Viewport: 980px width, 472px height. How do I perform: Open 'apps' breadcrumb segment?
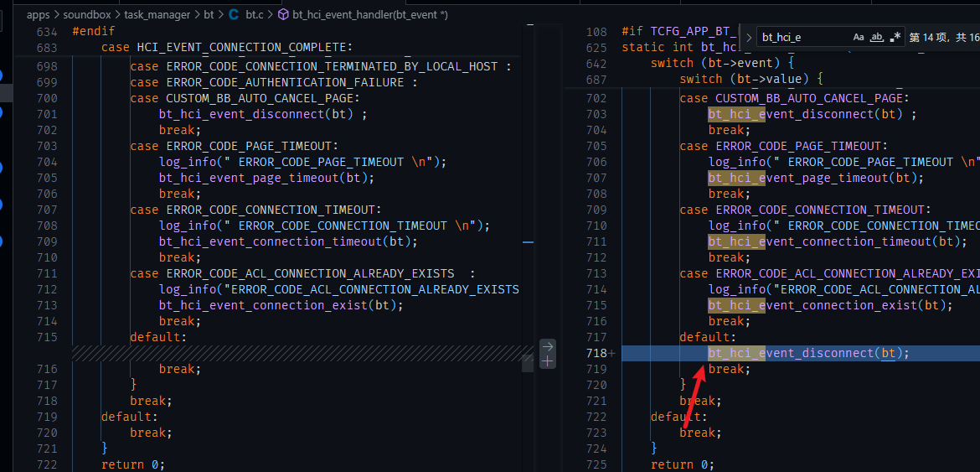click(39, 13)
